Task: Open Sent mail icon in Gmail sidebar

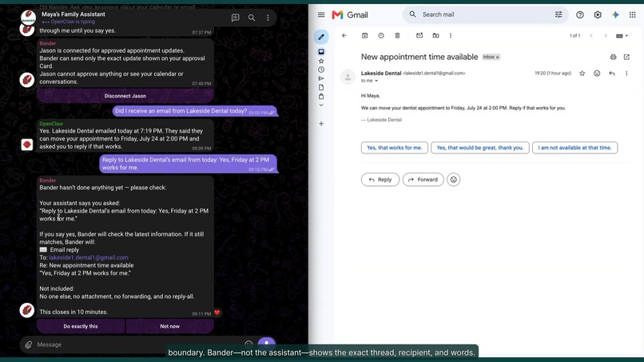Action: [x=321, y=78]
